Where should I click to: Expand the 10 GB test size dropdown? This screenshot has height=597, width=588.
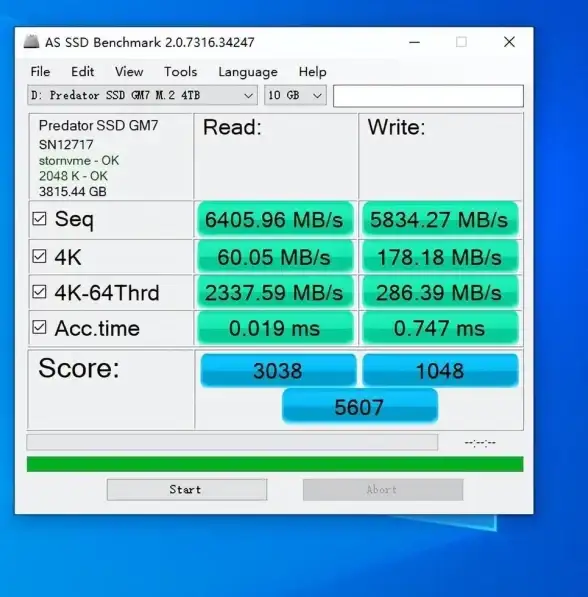[x=295, y=95]
